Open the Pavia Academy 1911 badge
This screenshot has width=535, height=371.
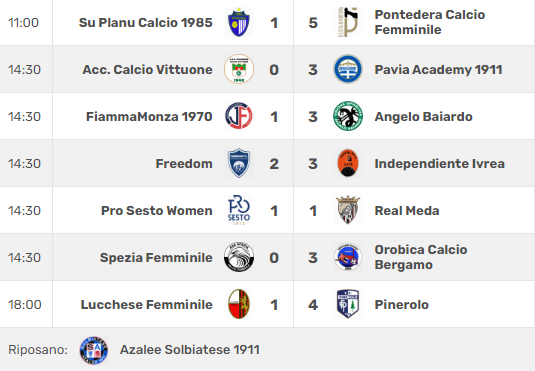(x=348, y=69)
